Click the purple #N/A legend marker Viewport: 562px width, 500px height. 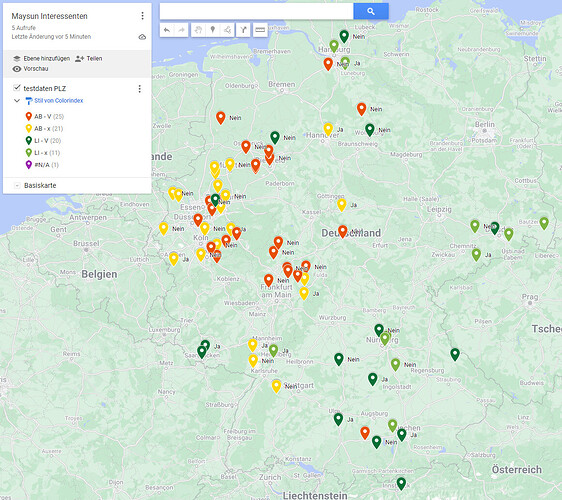click(x=29, y=165)
